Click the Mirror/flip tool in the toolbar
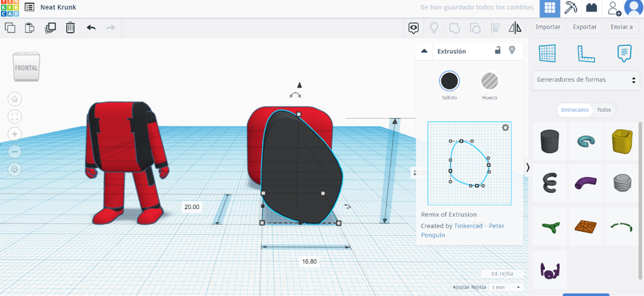 515,28
